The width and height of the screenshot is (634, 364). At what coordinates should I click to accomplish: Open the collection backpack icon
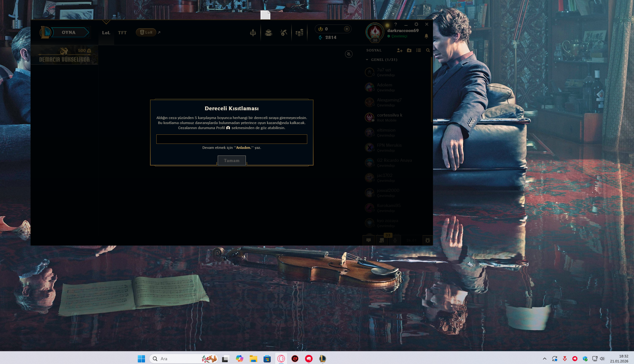pyautogui.click(x=269, y=33)
